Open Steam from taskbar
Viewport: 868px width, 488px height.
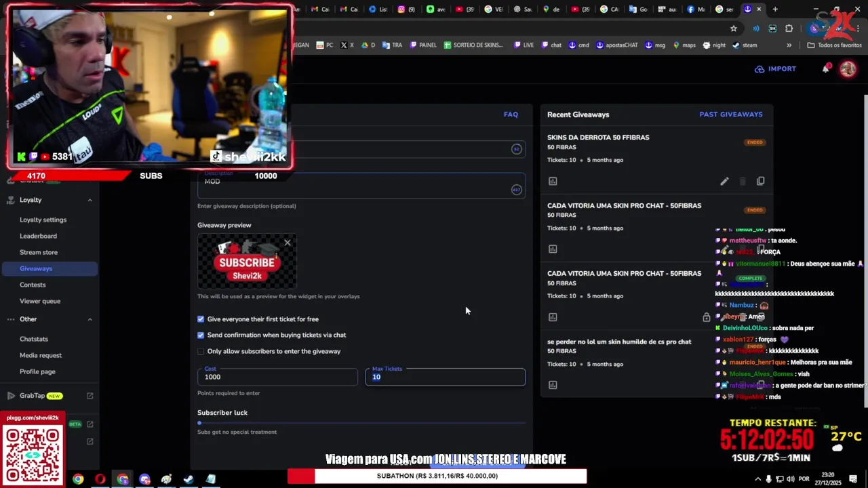click(189, 479)
